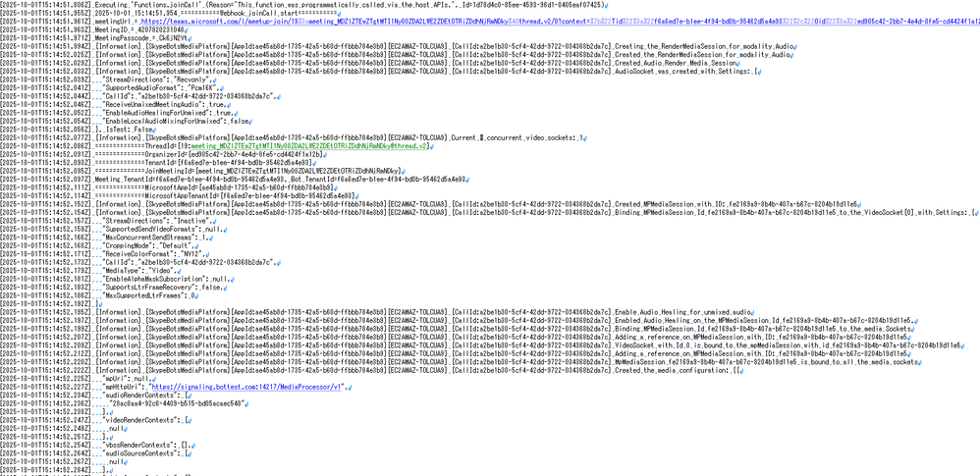The width and height of the screenshot is (980, 476).
Task: Click the "Meeting TenantId" / "Bot TenantId" line
Action: pos(280,179)
